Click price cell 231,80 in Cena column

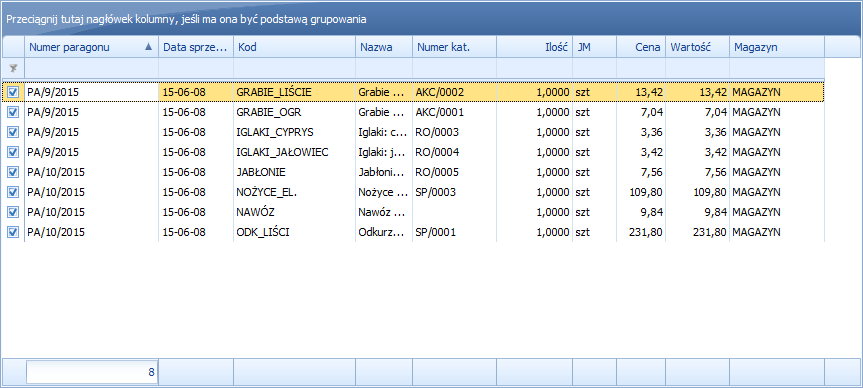[x=641, y=232]
